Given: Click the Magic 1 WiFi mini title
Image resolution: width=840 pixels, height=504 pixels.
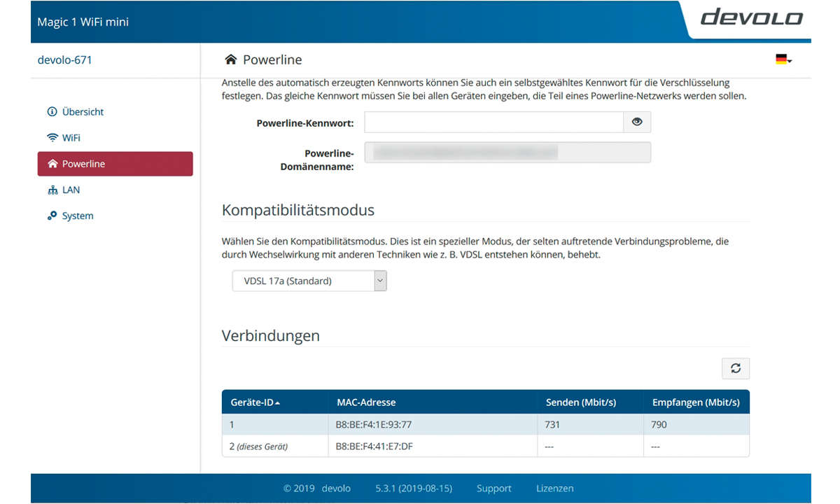Looking at the screenshot, I should point(83,22).
